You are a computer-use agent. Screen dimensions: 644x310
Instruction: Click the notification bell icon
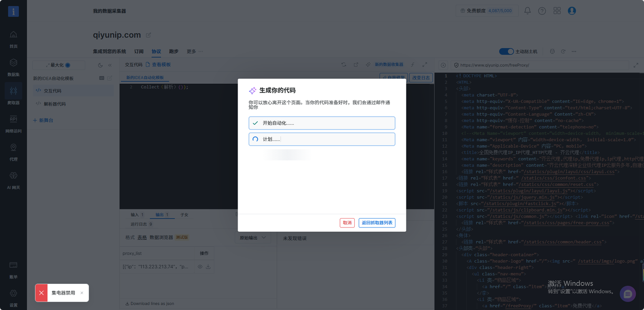[x=527, y=11]
